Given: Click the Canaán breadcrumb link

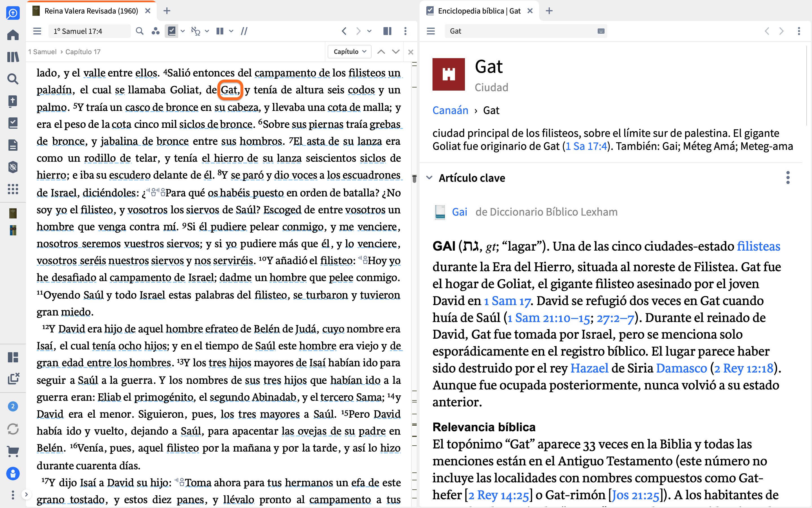Looking at the screenshot, I should [x=450, y=110].
